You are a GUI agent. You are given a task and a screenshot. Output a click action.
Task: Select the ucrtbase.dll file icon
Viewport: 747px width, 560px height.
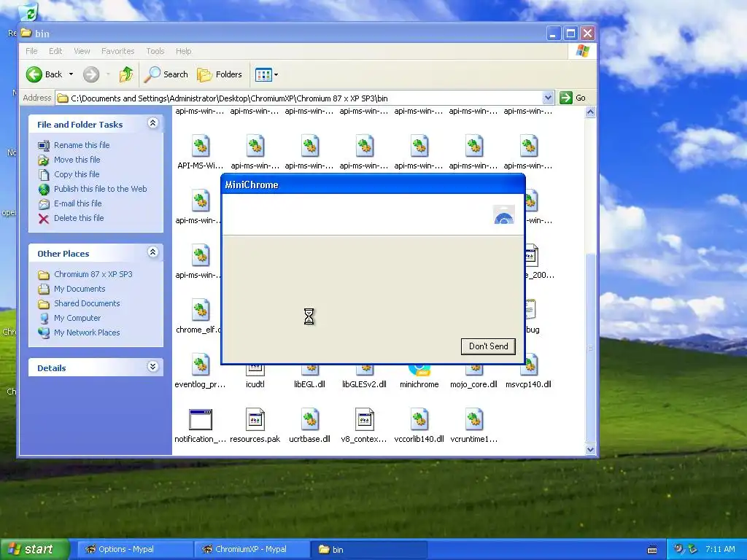(x=309, y=419)
